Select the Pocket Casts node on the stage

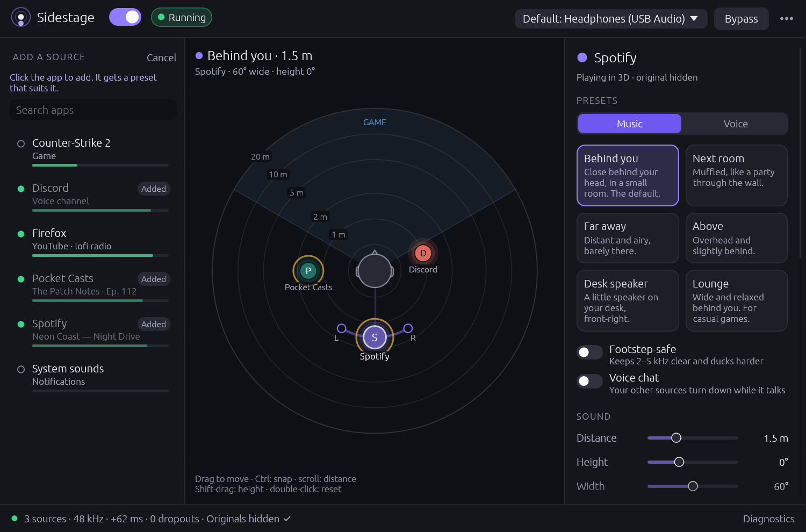tap(308, 271)
